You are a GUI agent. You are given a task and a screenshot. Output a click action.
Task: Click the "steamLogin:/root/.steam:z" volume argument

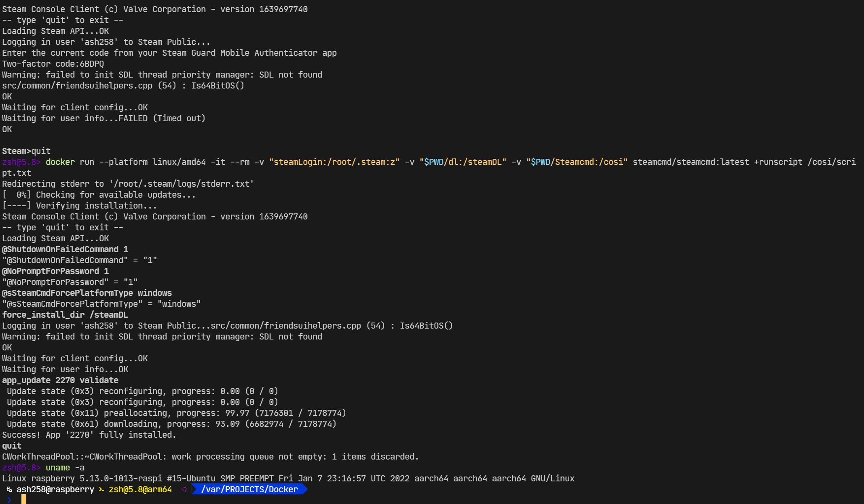pos(334,162)
